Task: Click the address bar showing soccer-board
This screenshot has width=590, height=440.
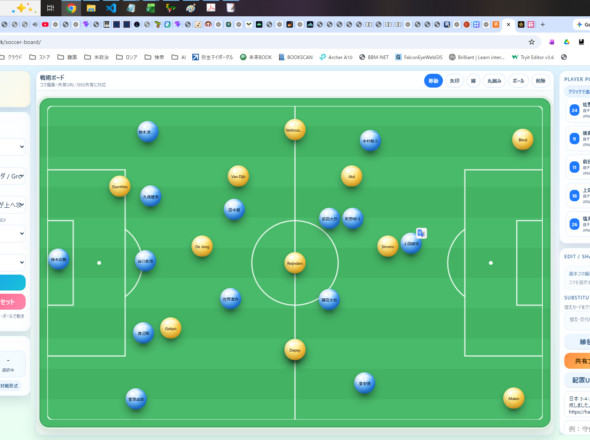Action: tap(263, 42)
